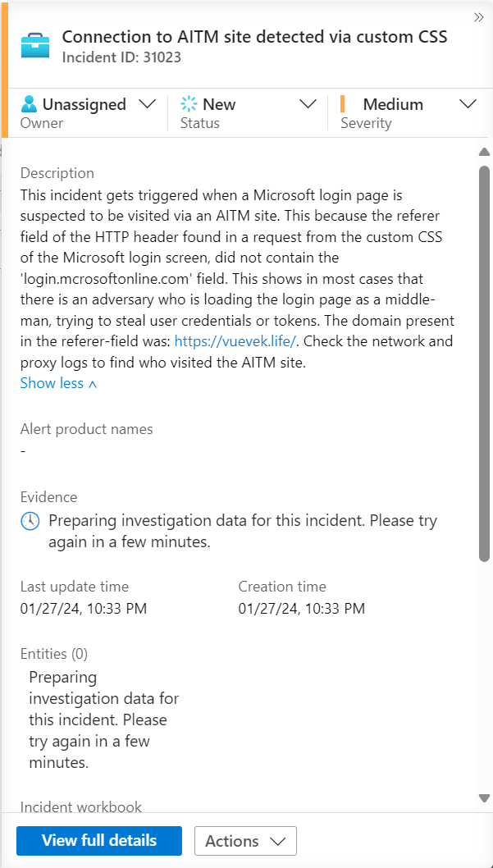Click the vertical scrollbar thumb
This screenshot has height=868, width=493.
coord(484,361)
